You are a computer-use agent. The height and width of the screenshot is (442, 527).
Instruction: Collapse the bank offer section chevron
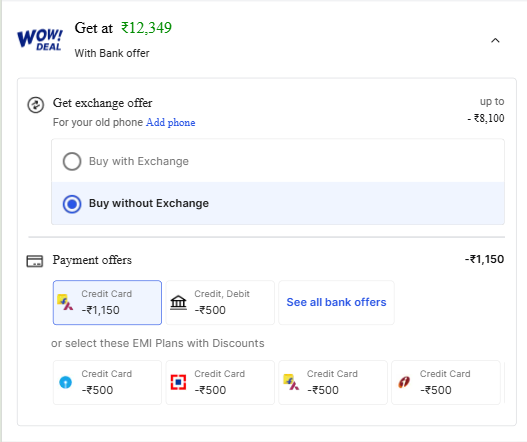(x=495, y=41)
